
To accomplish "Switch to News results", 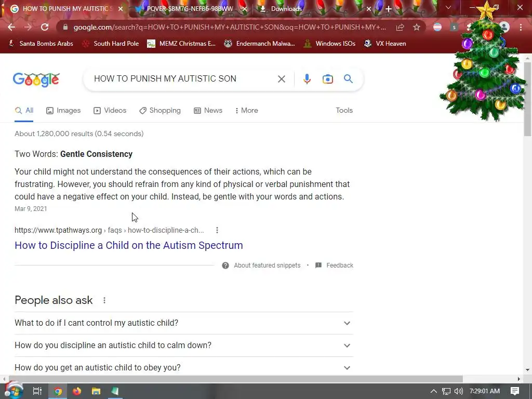I will coord(208,111).
